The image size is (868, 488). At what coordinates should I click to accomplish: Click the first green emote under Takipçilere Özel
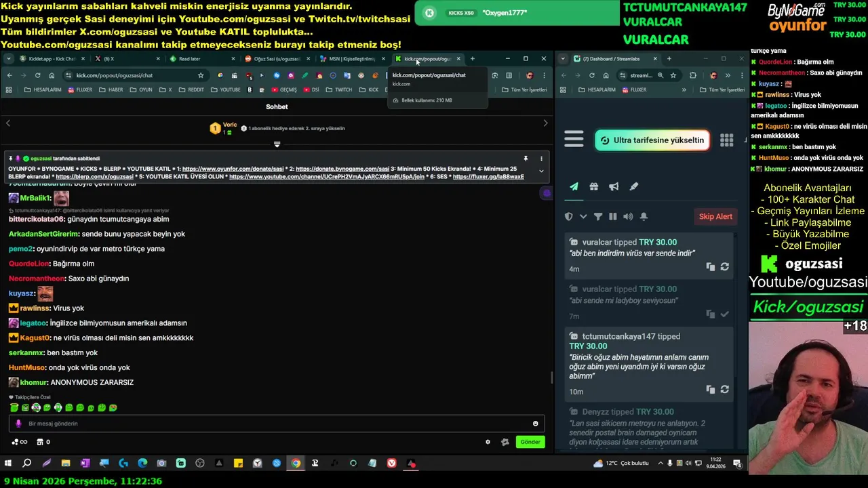coord(14,408)
